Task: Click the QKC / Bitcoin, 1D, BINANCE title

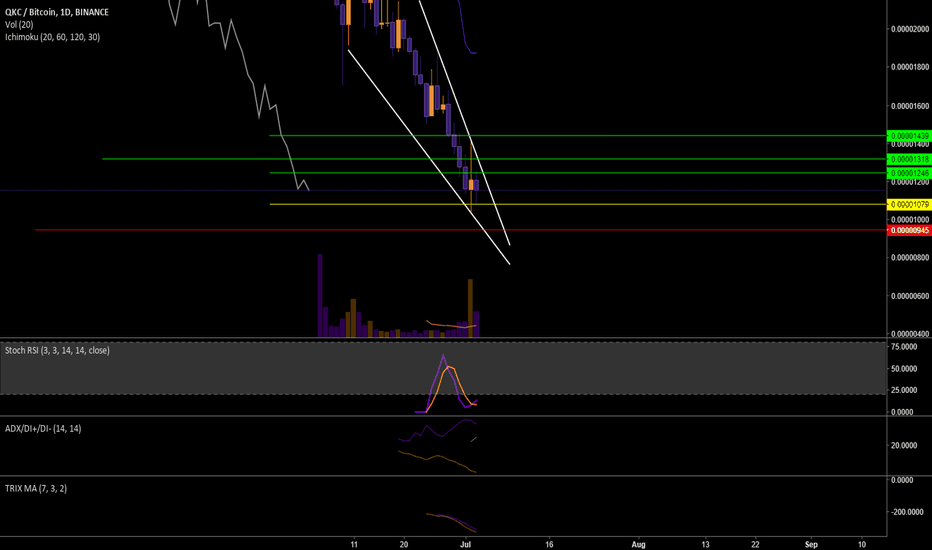Action: pyautogui.click(x=56, y=12)
